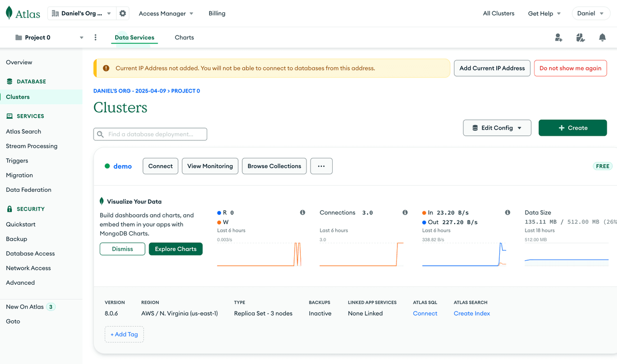Screen dimensions: 617x364
Task: Click Create Index under Atlas Search
Action: (x=471, y=313)
